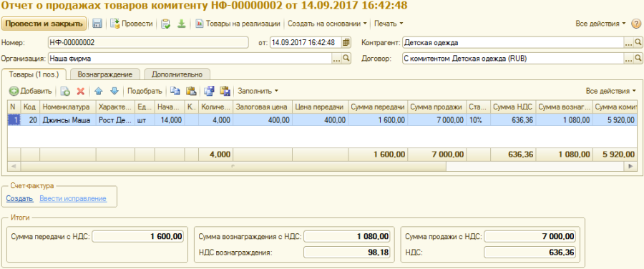Expand the Заполнить dropdown

pyautogui.click(x=258, y=91)
